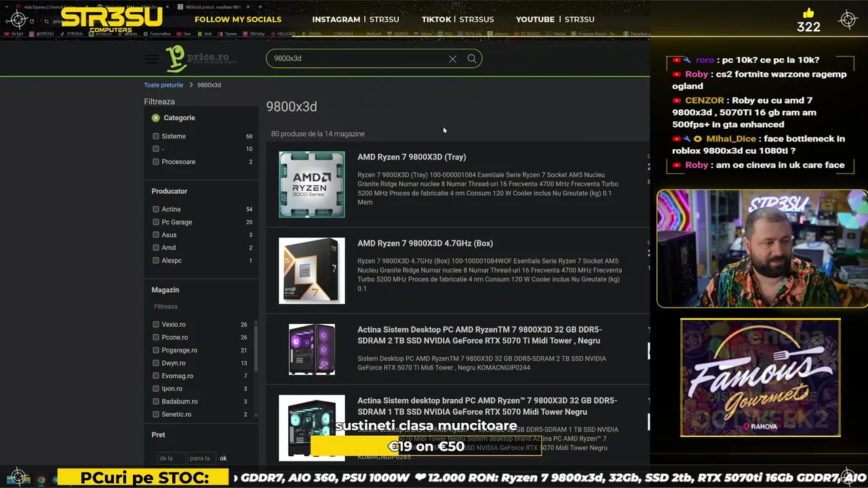The width and height of the screenshot is (868, 488).
Task: Open a new browser tab with plus
Action: tap(260, 7)
